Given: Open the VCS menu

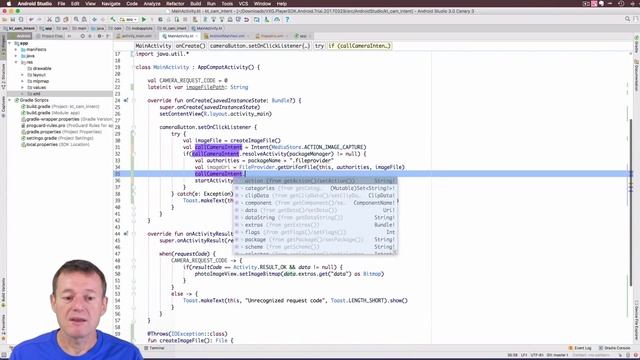Looking at the screenshot, I should tap(243, 4).
